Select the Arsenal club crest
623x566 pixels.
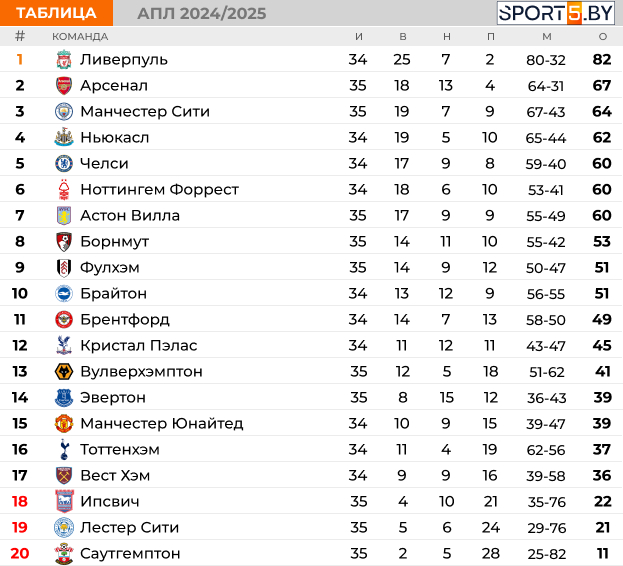[x=64, y=86]
